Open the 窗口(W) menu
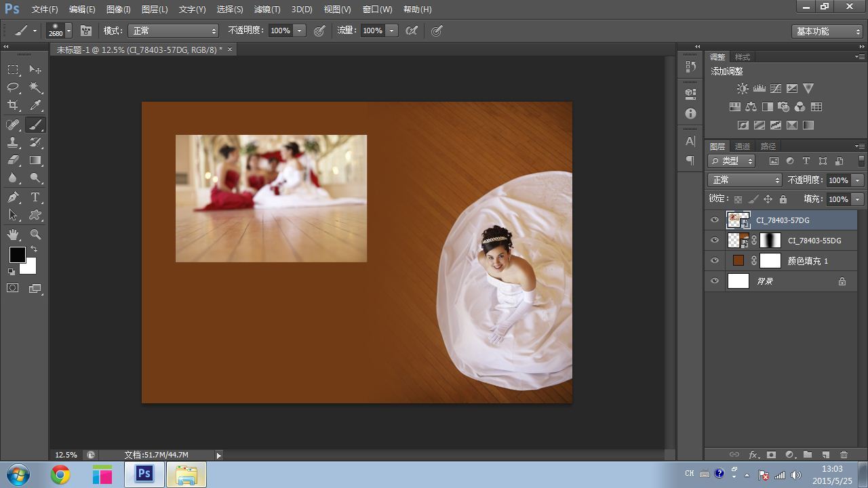The width and height of the screenshot is (868, 488). [x=377, y=9]
